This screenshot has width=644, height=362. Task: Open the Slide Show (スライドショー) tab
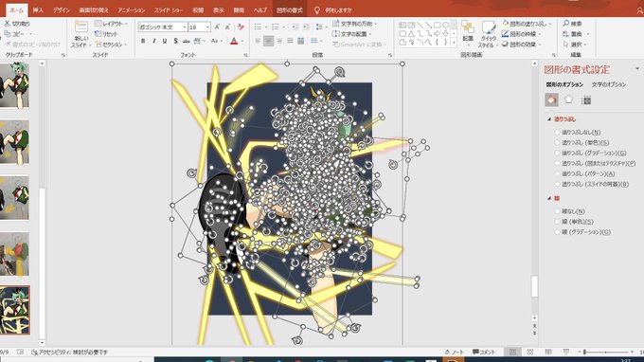pyautogui.click(x=169, y=9)
